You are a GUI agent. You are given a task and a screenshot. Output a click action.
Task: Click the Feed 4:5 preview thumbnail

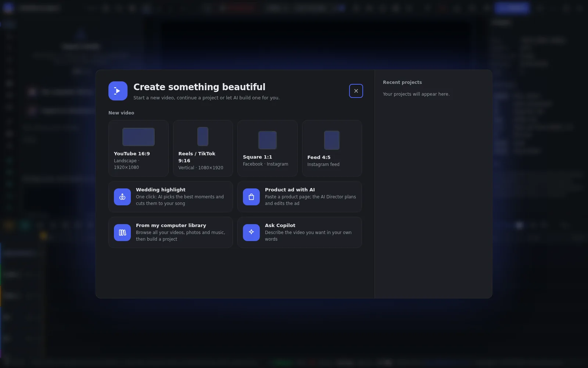click(332, 140)
